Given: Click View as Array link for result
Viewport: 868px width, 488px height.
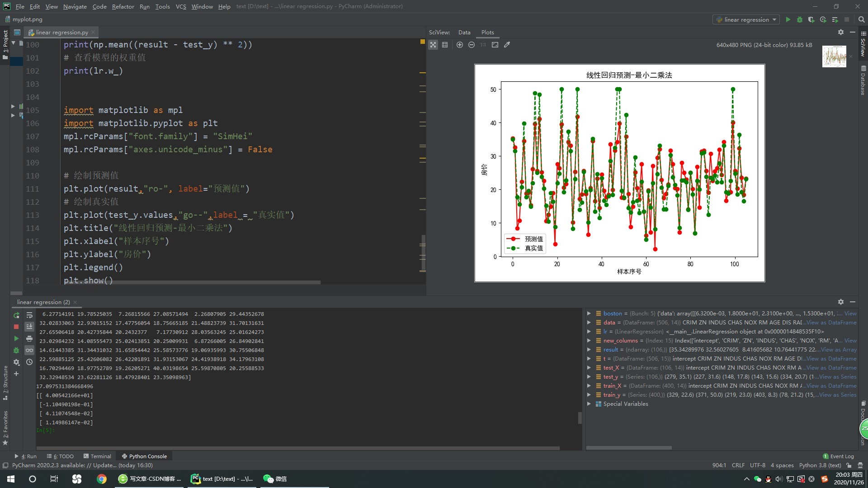Looking at the screenshot, I should click(838, 349).
